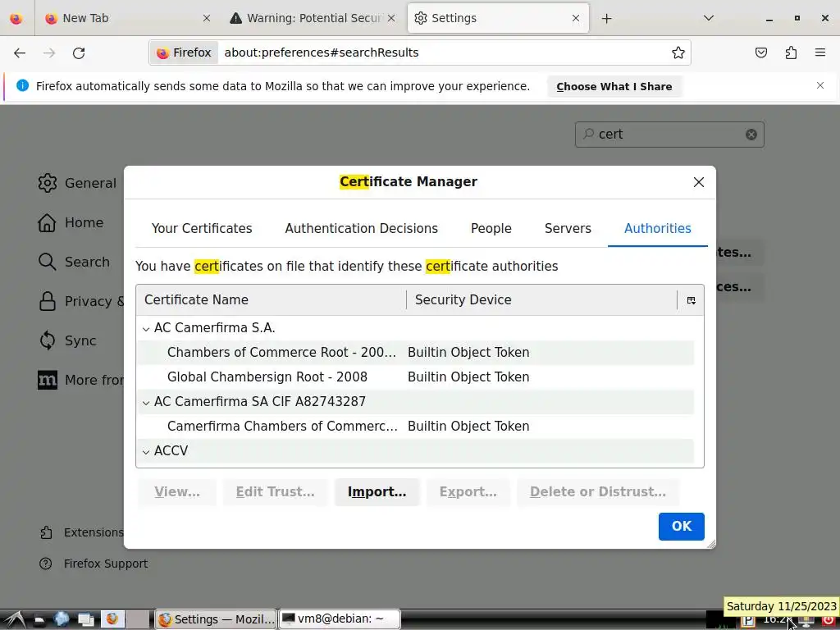Image resolution: width=840 pixels, height=630 pixels.
Task: Clear the cert search field
Action: coord(751,135)
